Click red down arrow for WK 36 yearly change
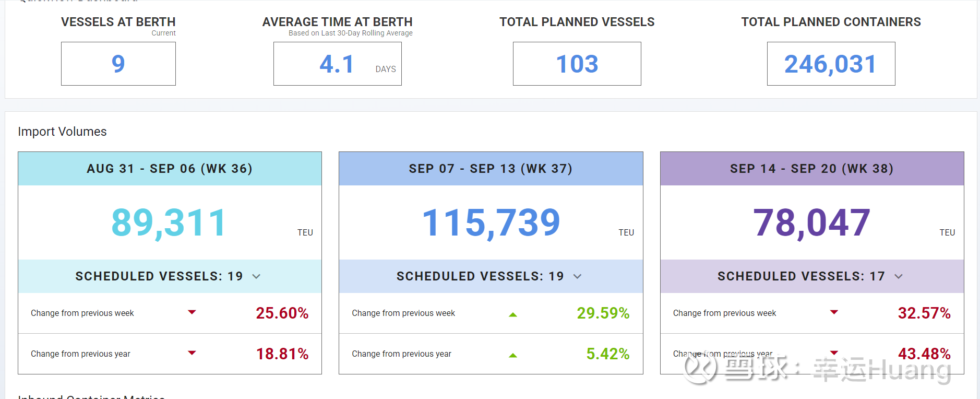Image resolution: width=980 pixels, height=399 pixels. [192, 353]
